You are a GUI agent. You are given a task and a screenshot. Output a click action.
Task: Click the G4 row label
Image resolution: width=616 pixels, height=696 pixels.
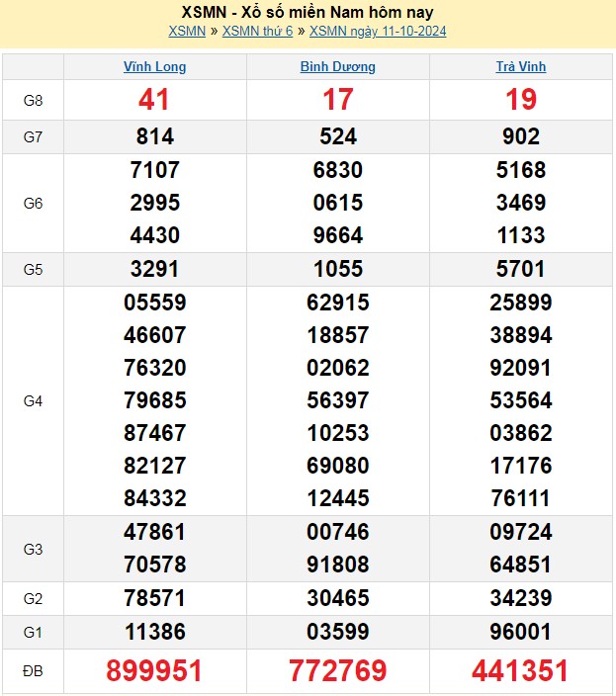33,400
